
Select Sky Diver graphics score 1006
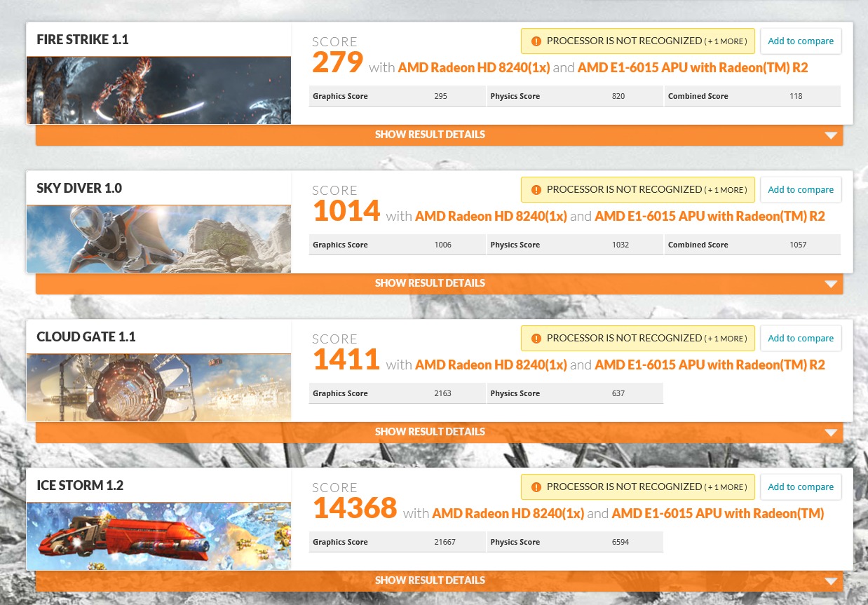(442, 245)
